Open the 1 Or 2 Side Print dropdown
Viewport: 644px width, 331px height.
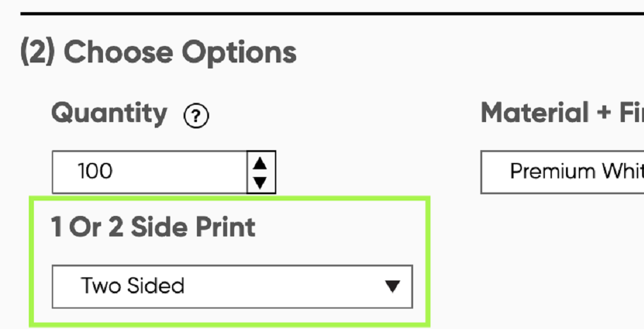[232, 286]
